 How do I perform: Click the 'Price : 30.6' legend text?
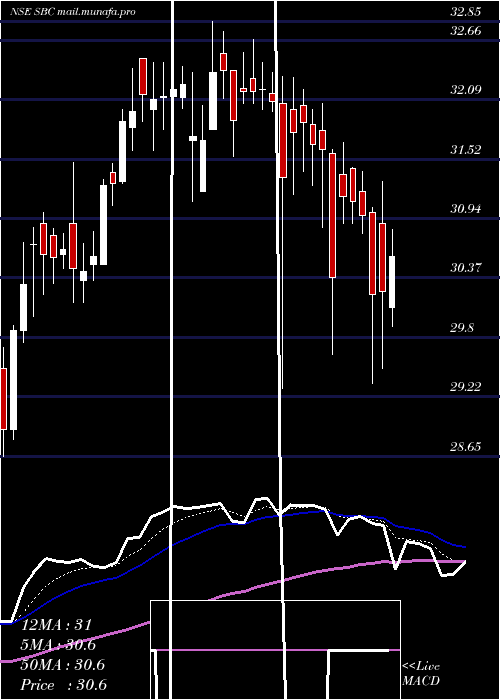pyautogui.click(x=63, y=685)
